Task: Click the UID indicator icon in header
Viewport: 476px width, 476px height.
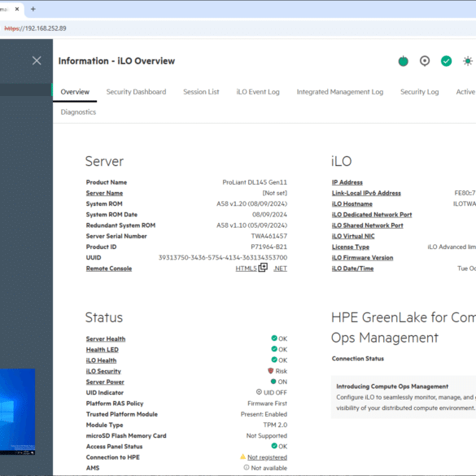Action: click(425, 61)
